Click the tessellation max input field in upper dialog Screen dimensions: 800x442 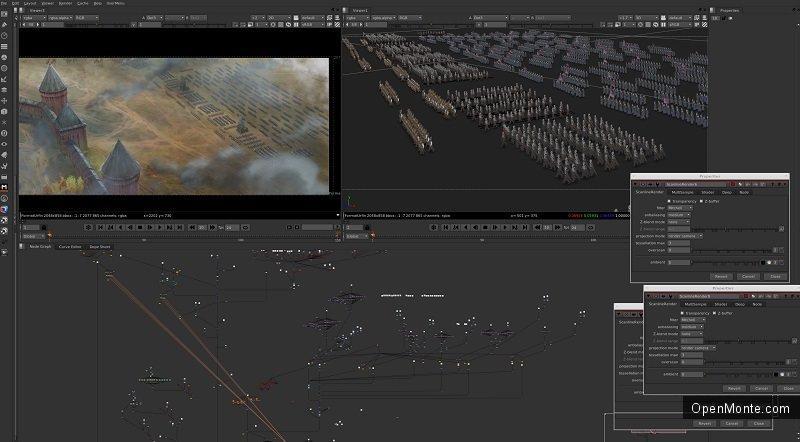[x=679, y=243]
